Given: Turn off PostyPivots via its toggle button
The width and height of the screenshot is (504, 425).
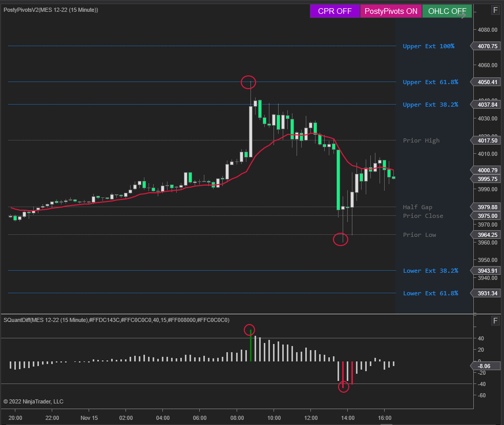Looking at the screenshot, I should point(391,11).
